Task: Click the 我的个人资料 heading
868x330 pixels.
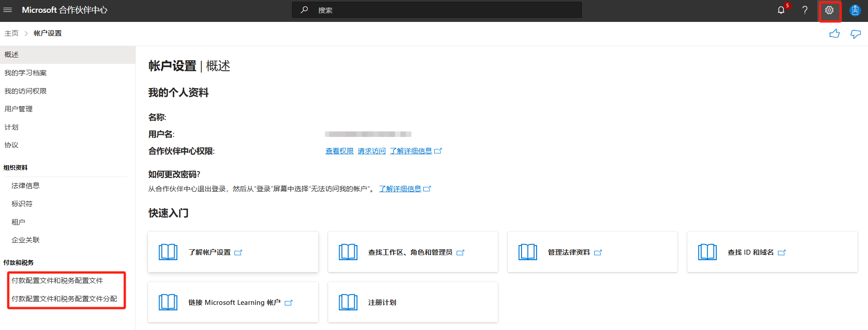Action: (x=178, y=93)
